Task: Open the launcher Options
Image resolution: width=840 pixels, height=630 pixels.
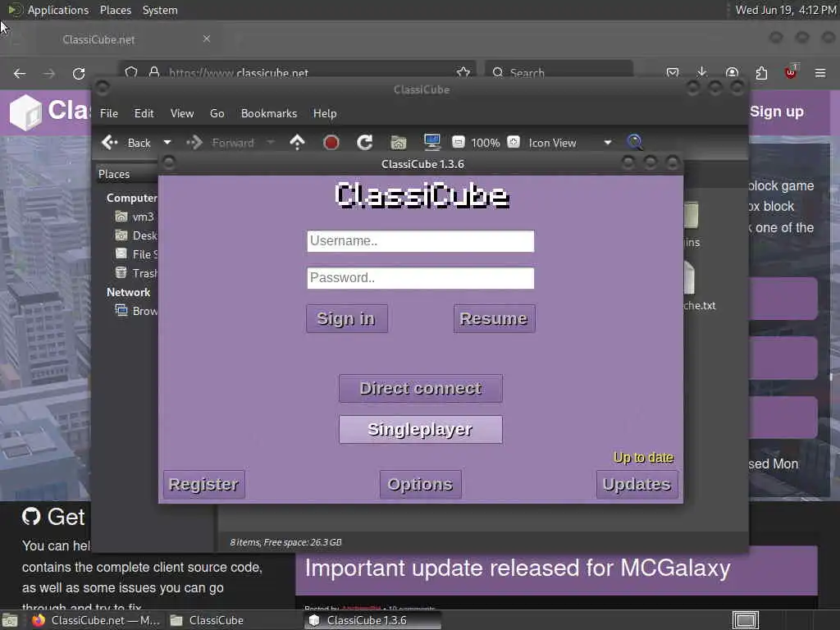Action: (x=421, y=484)
